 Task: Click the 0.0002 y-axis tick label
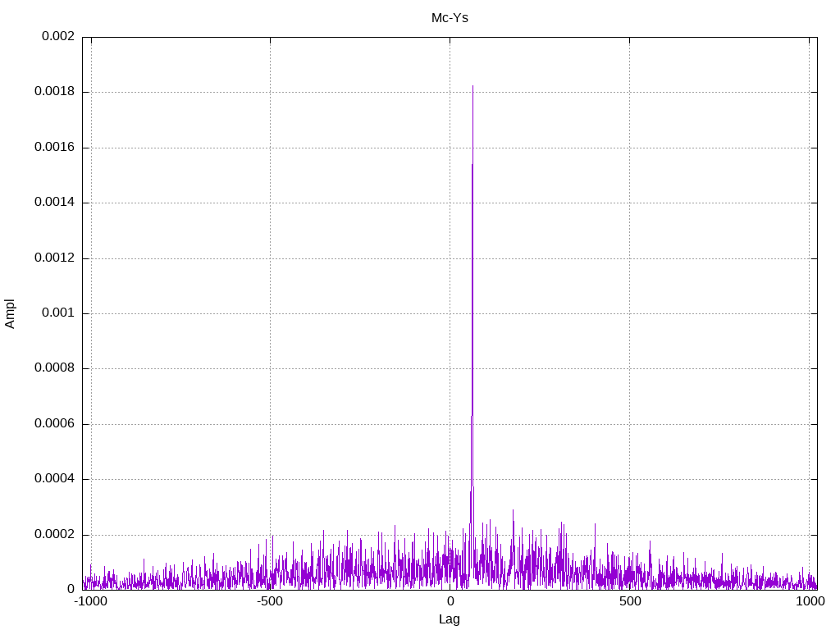point(54,535)
